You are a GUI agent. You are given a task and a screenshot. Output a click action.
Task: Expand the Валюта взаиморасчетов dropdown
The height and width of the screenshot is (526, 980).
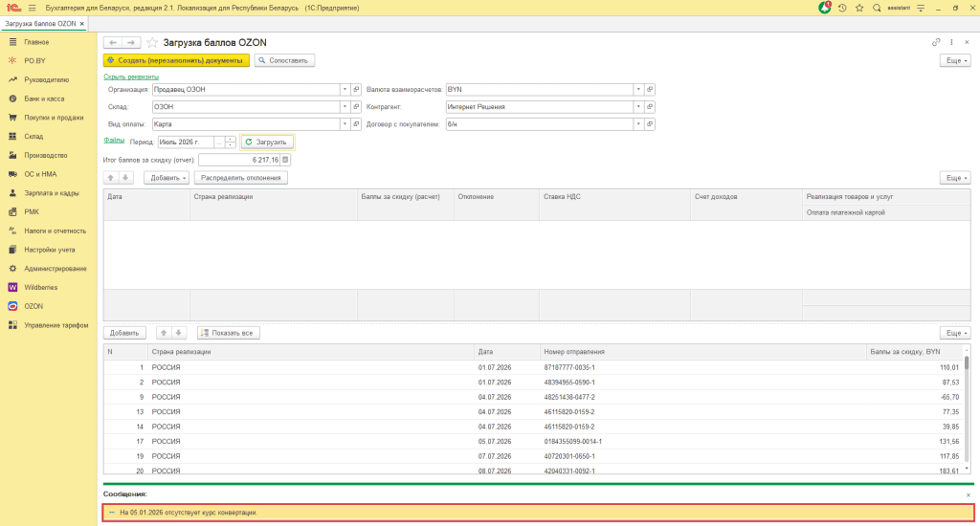point(638,89)
